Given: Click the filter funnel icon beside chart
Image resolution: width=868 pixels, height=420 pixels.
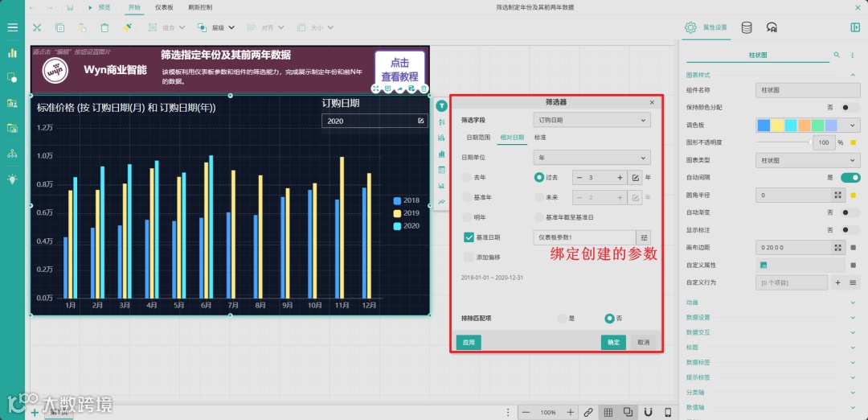Looking at the screenshot, I should (441, 106).
